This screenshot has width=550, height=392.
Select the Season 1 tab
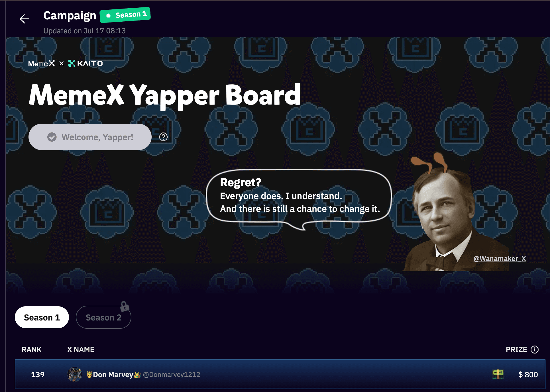(x=42, y=317)
